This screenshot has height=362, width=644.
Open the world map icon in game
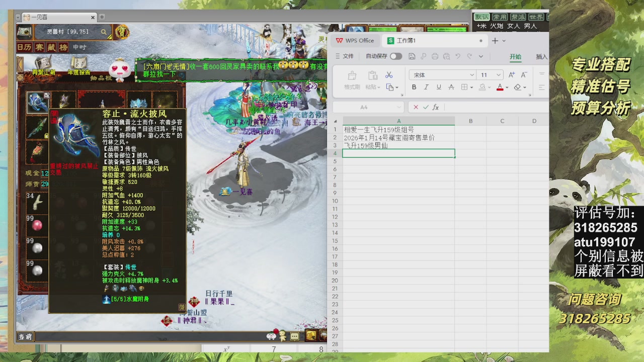tap(24, 32)
